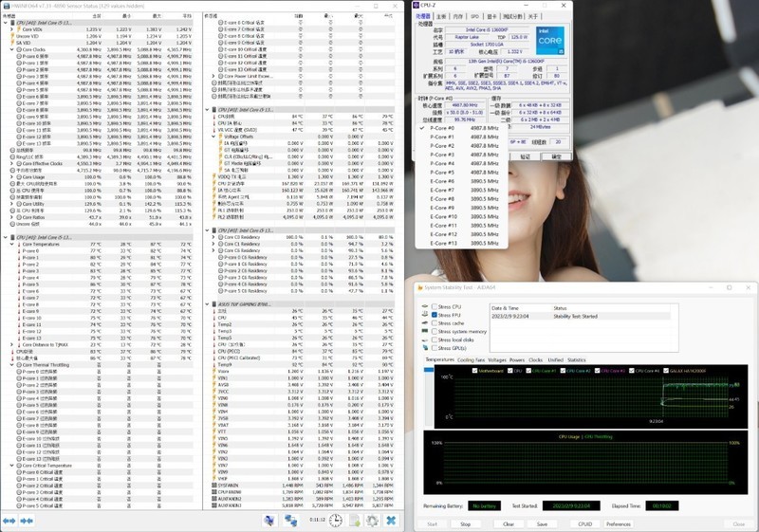Close sensors with the blue X icon

[390, 520]
